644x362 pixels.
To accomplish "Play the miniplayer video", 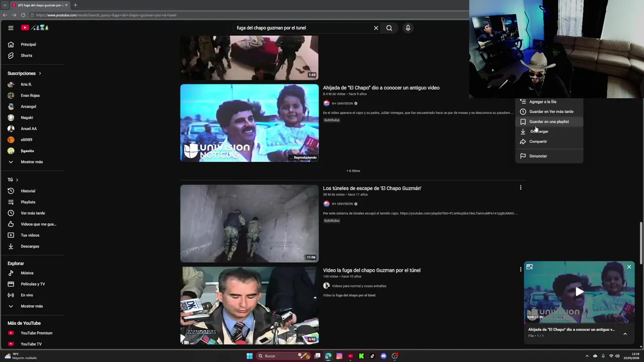I will click(579, 292).
